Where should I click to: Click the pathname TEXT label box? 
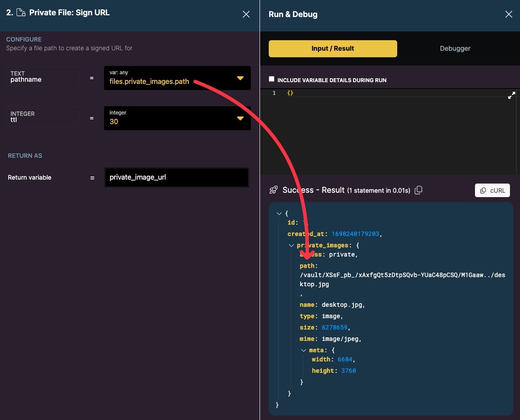click(x=42, y=76)
